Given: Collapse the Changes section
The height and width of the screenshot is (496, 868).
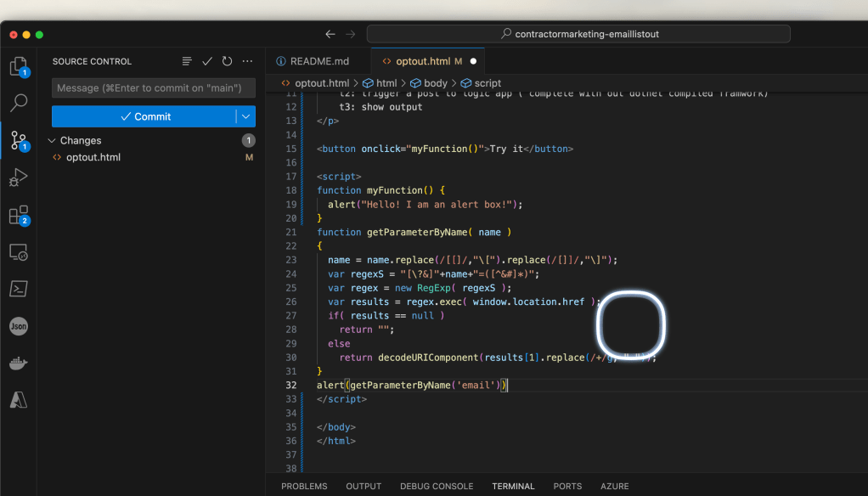Looking at the screenshot, I should click(x=52, y=141).
